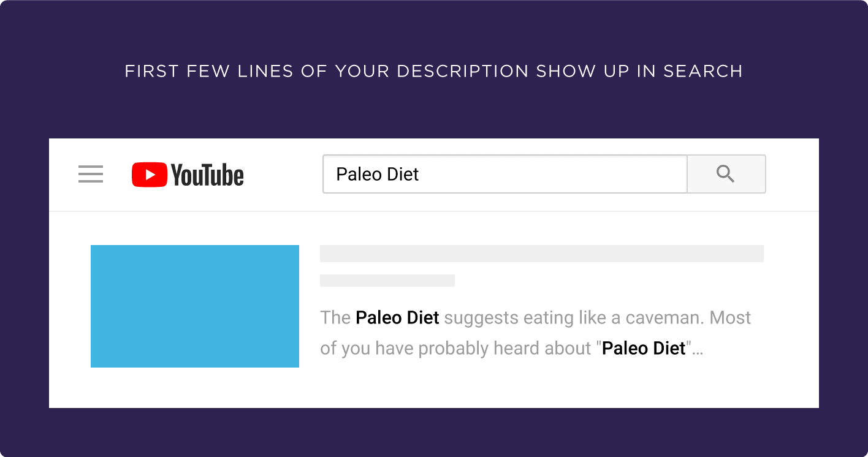Click the word 'Most' ending the first description line
This screenshot has height=457, width=868.
click(x=731, y=318)
